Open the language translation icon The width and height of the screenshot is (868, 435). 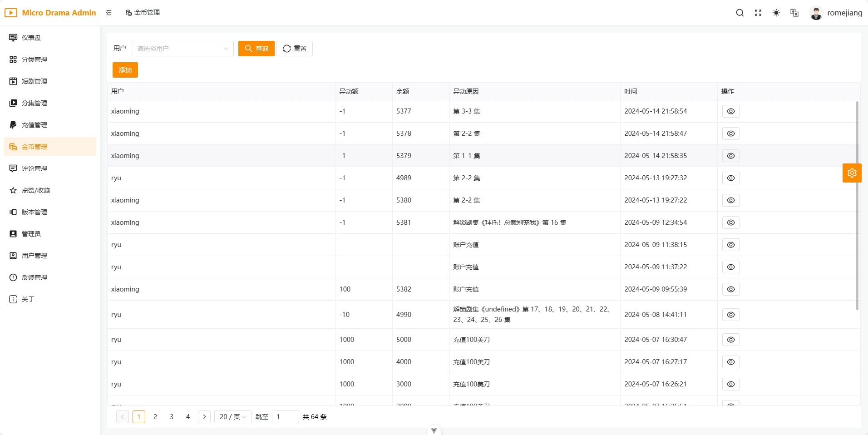click(794, 13)
